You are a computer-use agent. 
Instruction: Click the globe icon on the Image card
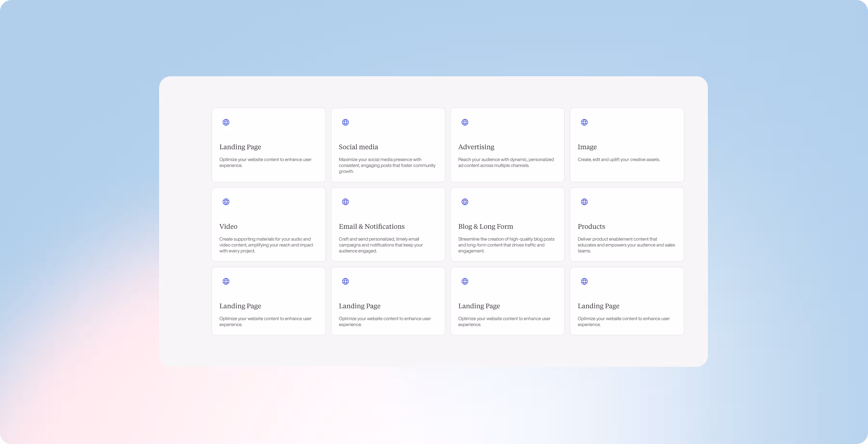584,122
